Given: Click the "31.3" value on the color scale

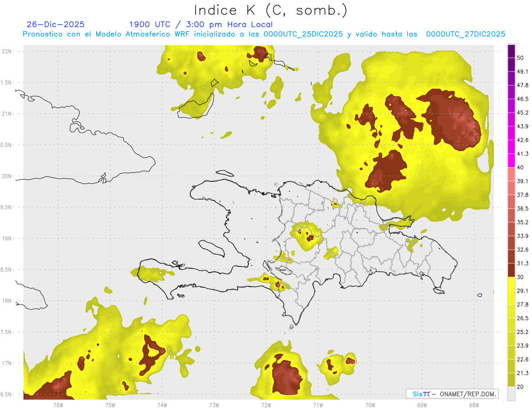Looking at the screenshot, I should tap(523, 263).
